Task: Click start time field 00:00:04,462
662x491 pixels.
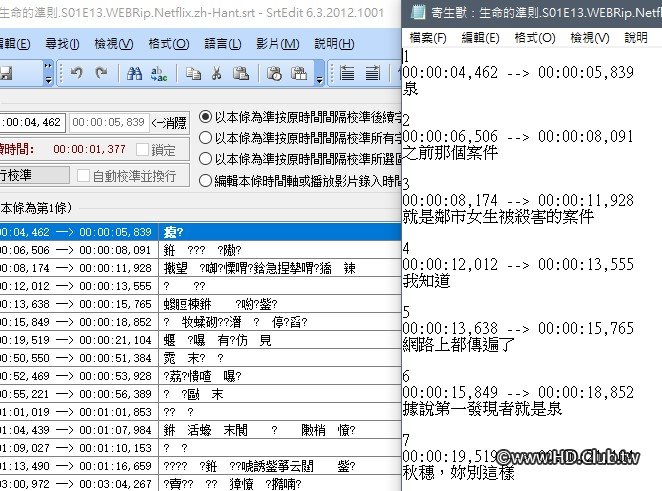Action: coord(33,123)
